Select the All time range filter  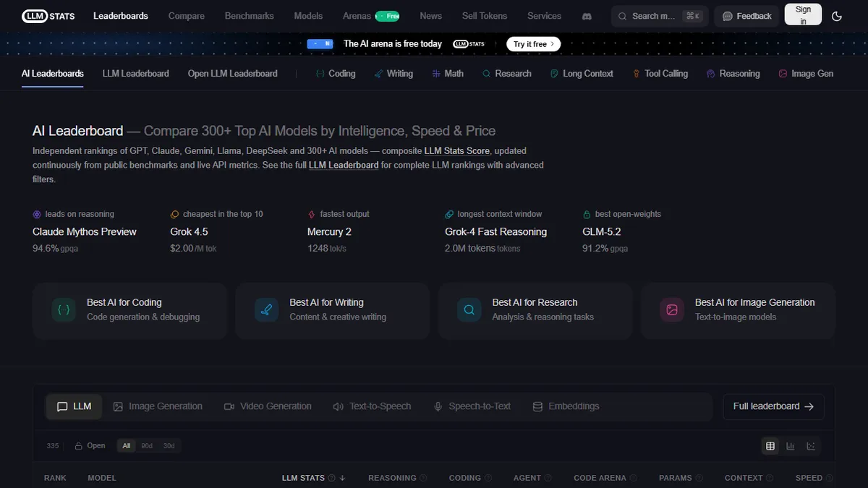click(127, 446)
